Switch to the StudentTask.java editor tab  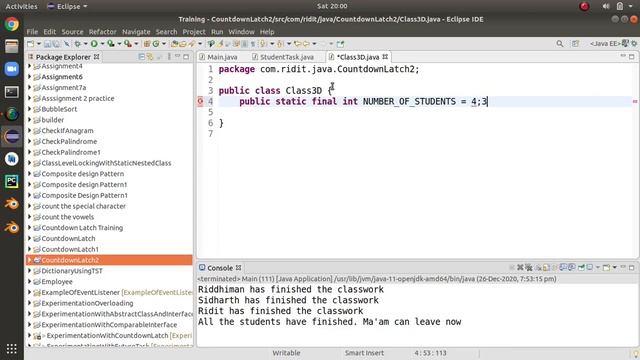tap(283, 57)
